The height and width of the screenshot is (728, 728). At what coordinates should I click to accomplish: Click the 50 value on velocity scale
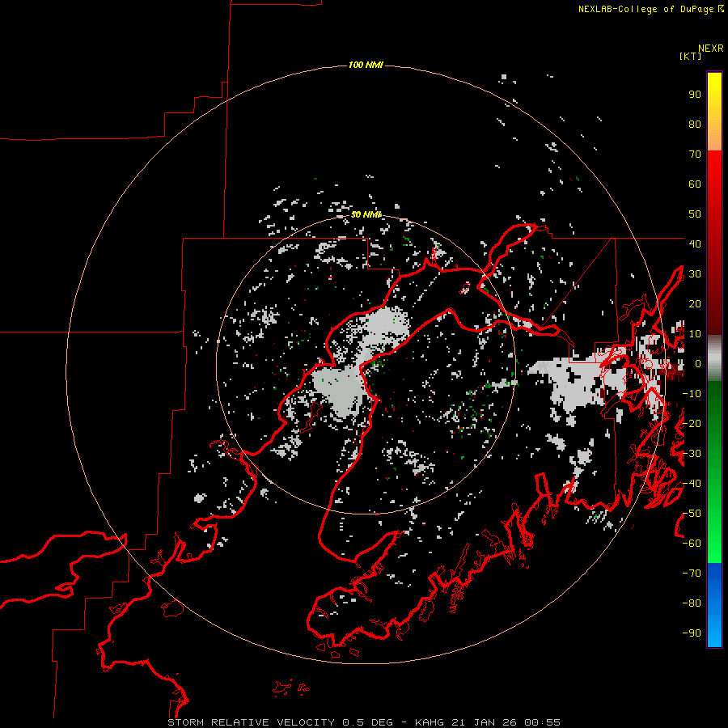pyautogui.click(x=695, y=214)
